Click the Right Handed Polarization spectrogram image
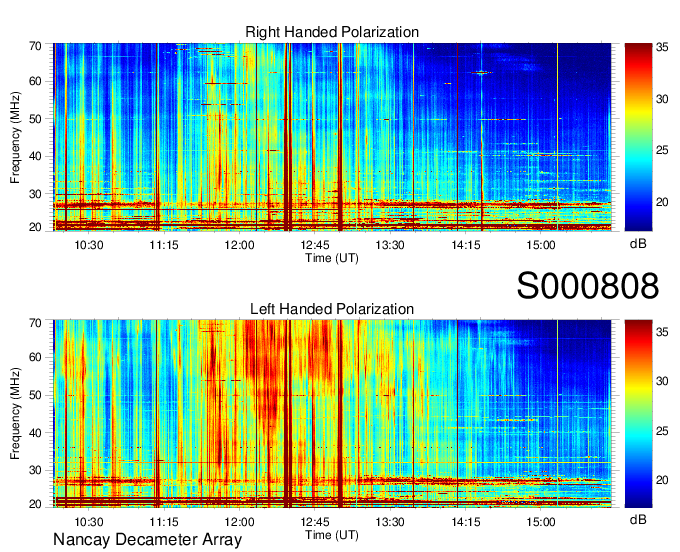 332,137
